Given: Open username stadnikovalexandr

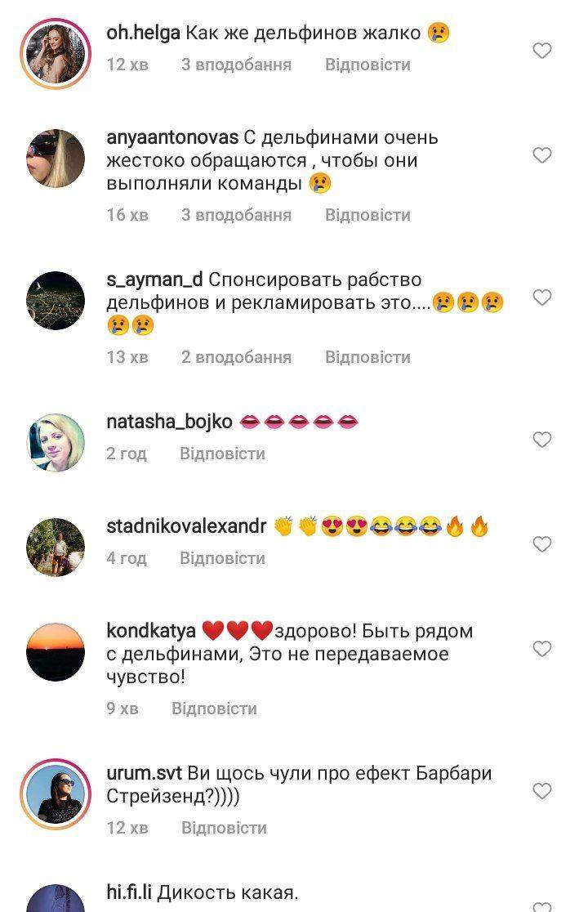Looking at the screenshot, I should click(x=186, y=526).
